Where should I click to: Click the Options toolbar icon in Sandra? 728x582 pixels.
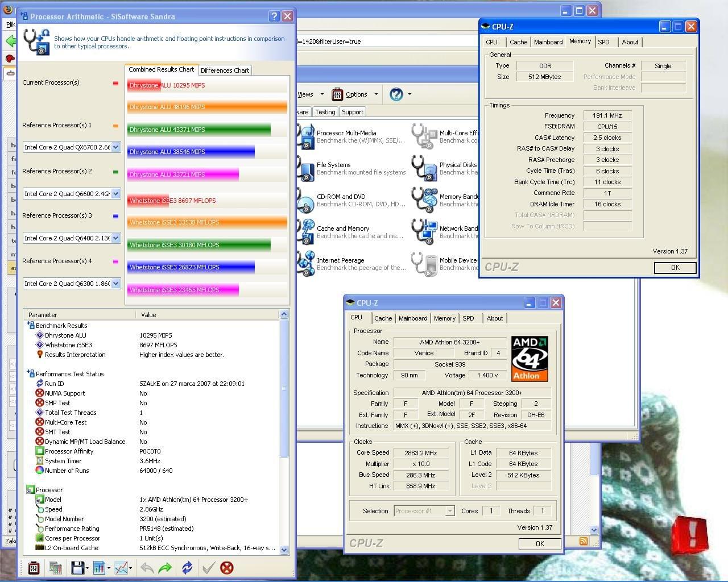338,94
